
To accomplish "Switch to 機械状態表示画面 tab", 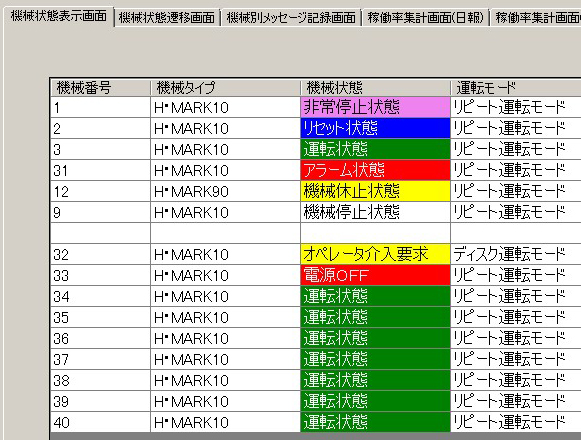I will (58, 16).
